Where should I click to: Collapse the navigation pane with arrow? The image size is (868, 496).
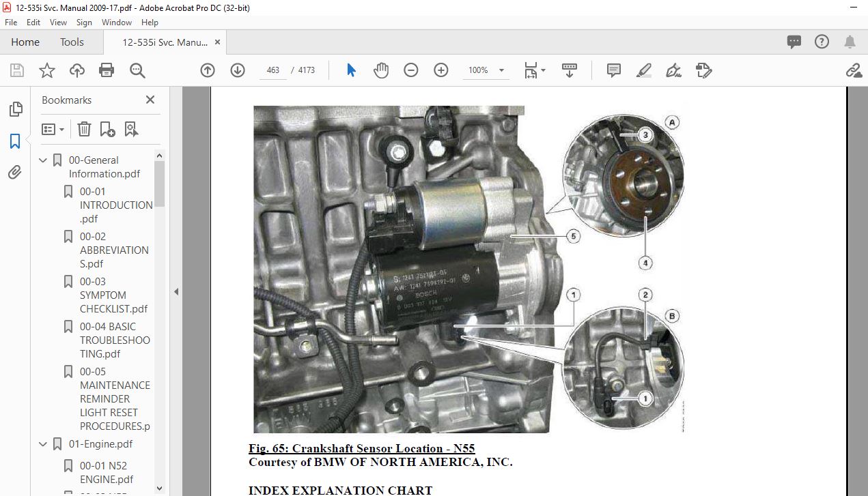pos(176,291)
